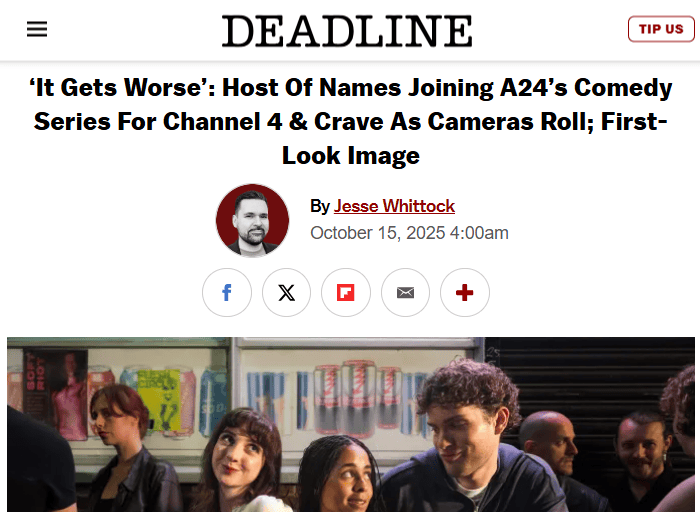Click the 'It Gets Worse' article headline

(x=350, y=121)
